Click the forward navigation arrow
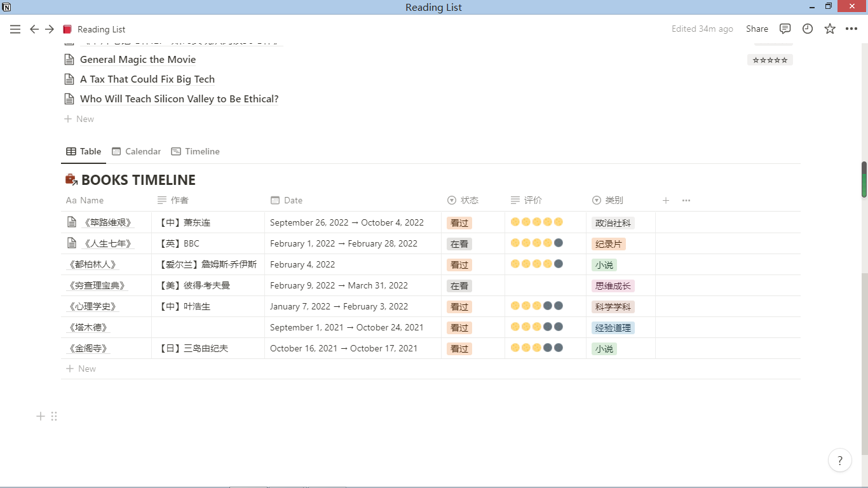Viewport: 868px width, 488px height. 50,29
